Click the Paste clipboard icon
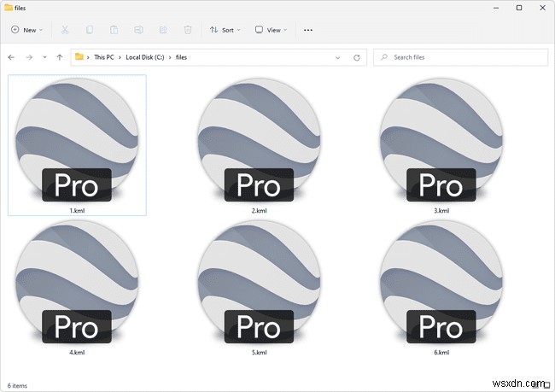The image size is (555, 392). 114,30
